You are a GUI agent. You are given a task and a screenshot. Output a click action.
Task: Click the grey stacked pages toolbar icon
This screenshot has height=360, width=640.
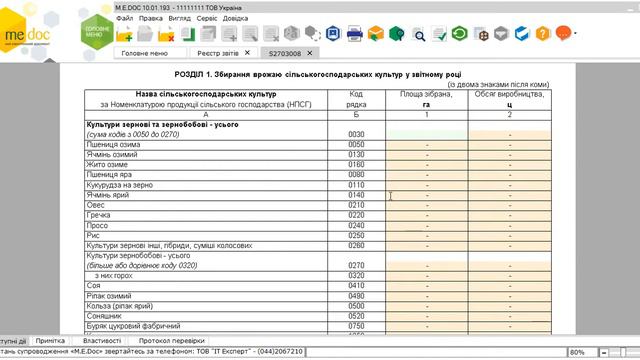pyautogui.click(x=208, y=34)
